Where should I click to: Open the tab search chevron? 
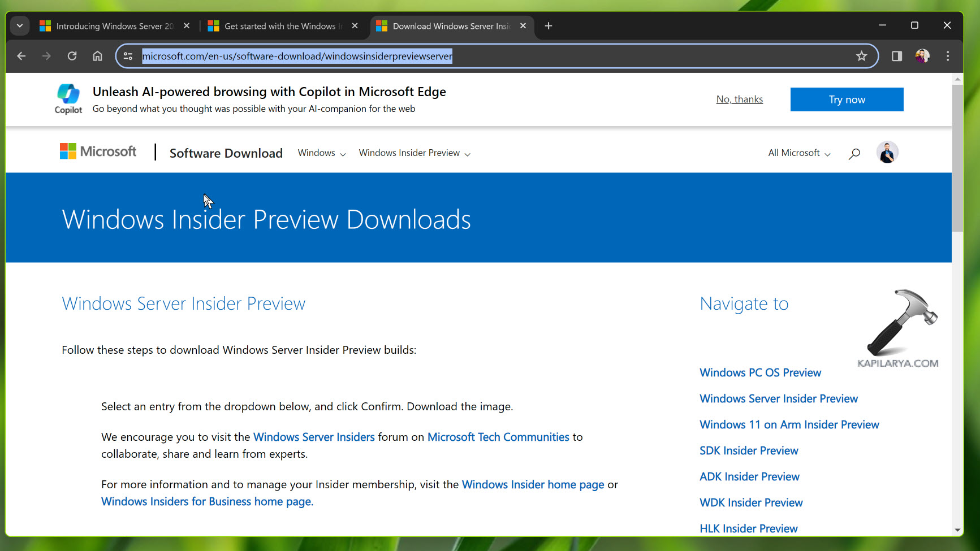coord(19,25)
